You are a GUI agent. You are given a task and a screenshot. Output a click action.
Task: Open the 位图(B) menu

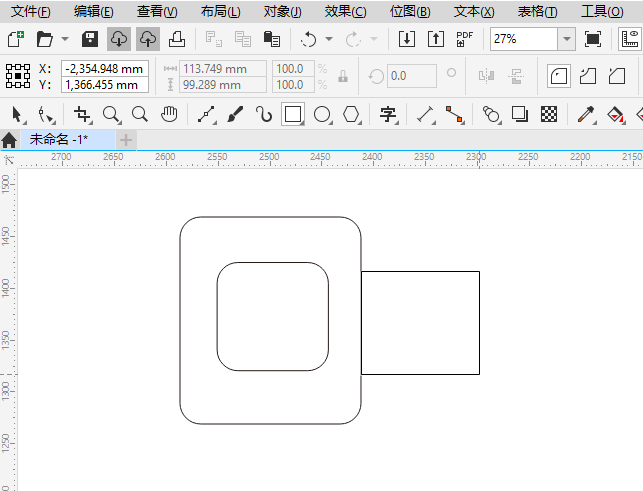410,11
